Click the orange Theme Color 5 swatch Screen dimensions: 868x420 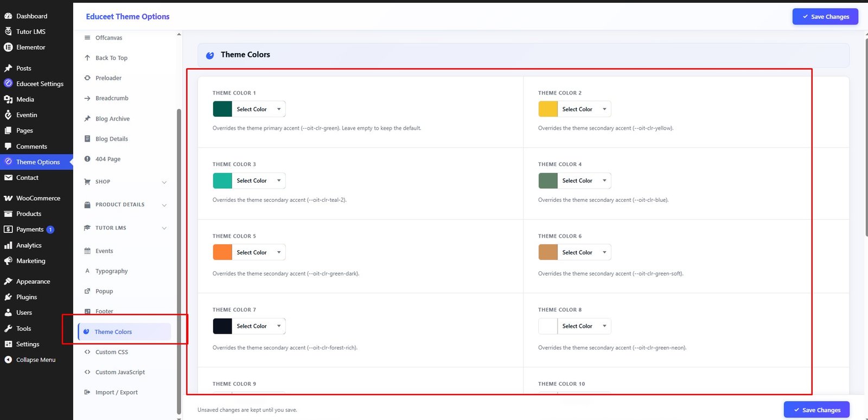(x=222, y=252)
